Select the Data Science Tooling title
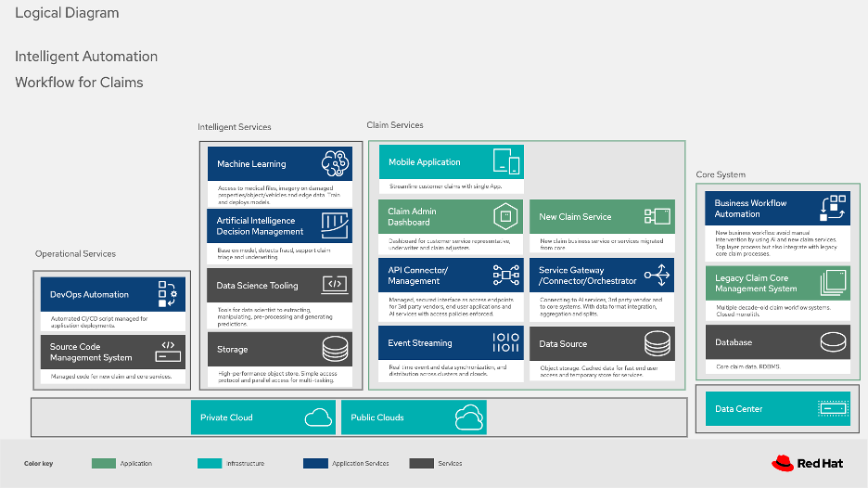868x488 pixels. coord(257,285)
